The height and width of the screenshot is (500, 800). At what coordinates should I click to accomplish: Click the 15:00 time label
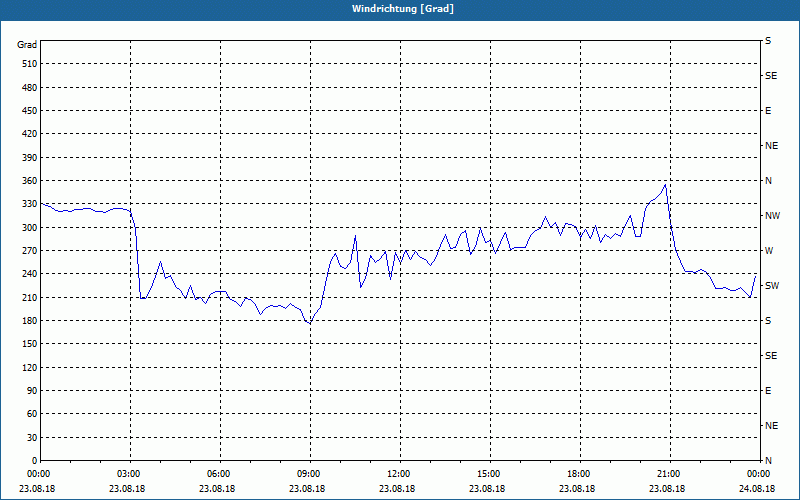point(490,474)
